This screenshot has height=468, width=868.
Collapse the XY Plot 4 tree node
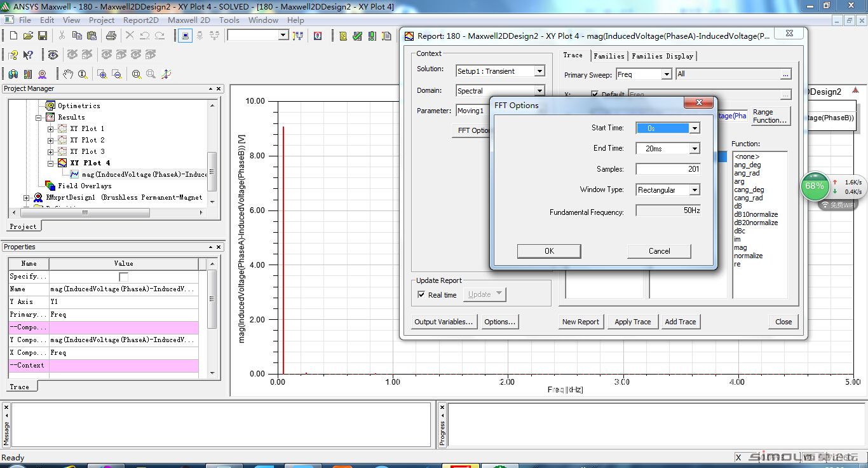click(51, 163)
